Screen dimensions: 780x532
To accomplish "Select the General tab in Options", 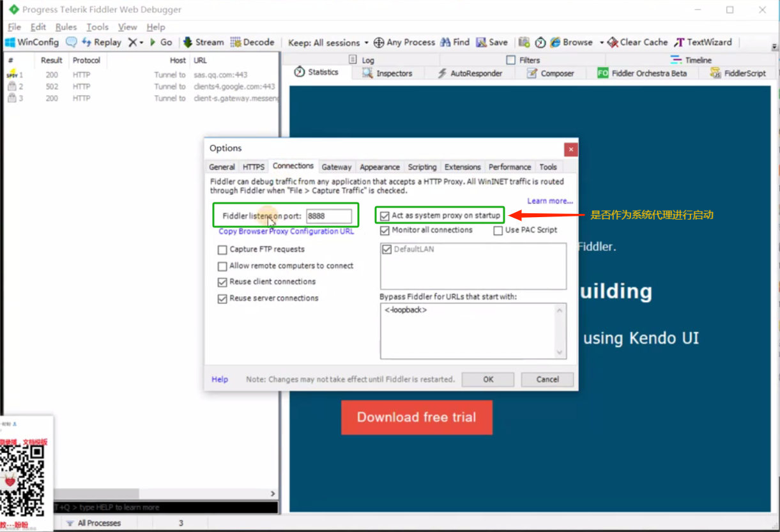I will click(222, 167).
